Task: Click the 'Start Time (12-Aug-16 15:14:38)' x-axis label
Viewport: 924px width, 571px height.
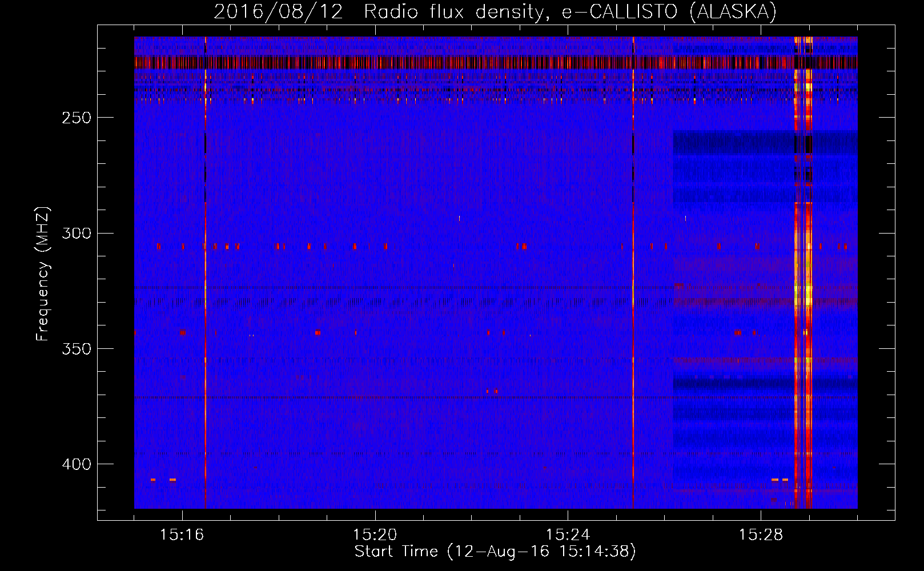Action: [495, 552]
